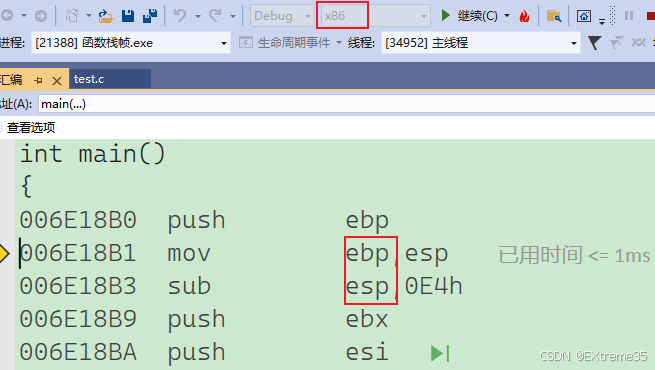Screen dimensions: 655x370
Task: Click the thread filter funnel icon
Action: (594, 43)
